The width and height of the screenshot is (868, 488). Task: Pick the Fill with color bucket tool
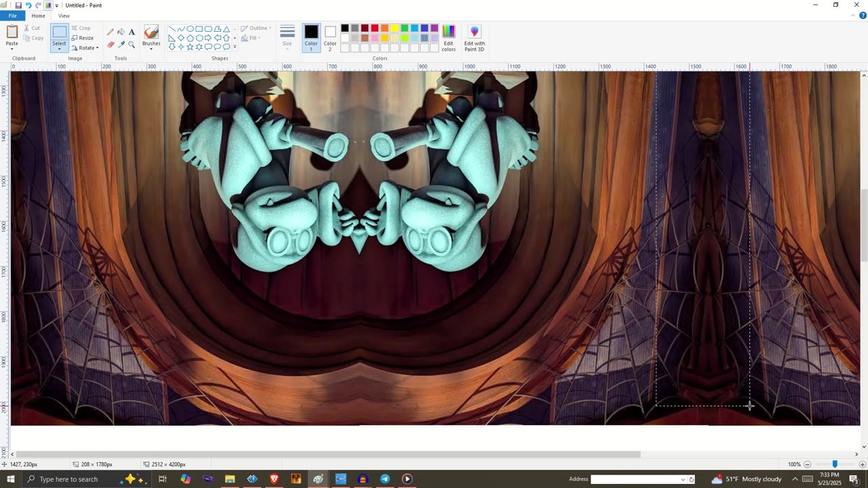121,32
